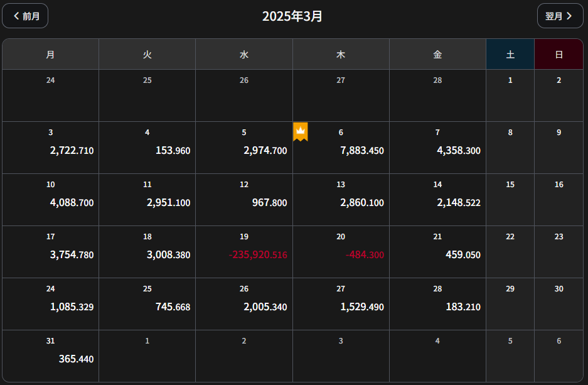588x385 pixels.
Task: Open March 25 cell showing 745.668
Action: click(x=147, y=304)
